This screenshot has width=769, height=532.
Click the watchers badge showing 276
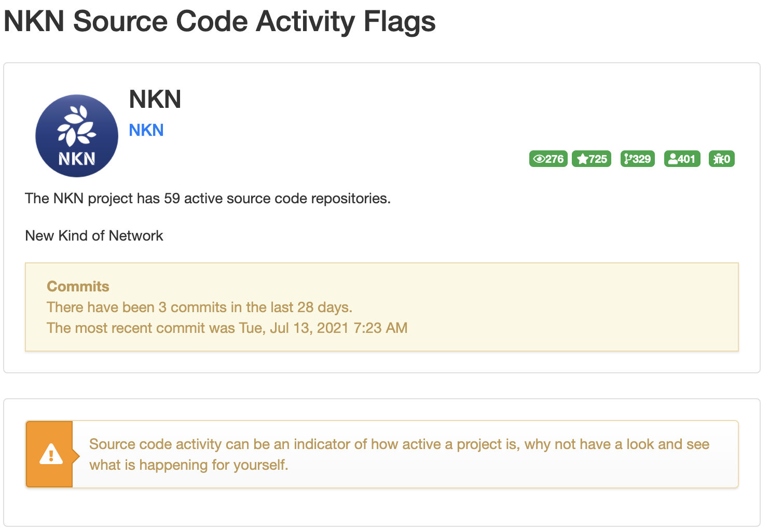548,159
